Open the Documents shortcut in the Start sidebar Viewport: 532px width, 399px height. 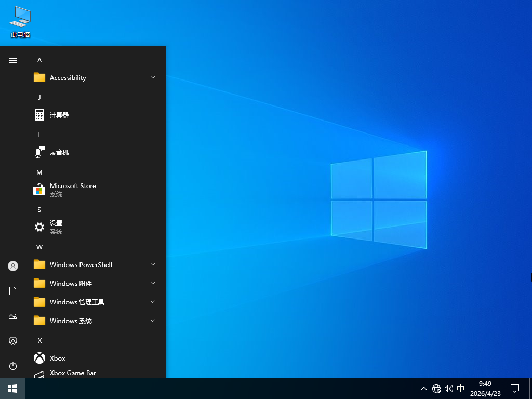tap(12, 290)
